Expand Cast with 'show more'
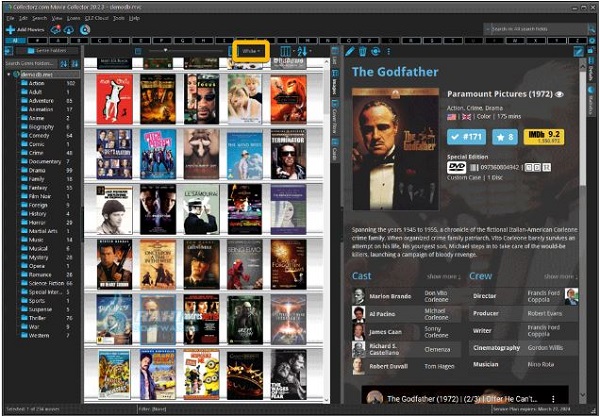 click(x=443, y=276)
